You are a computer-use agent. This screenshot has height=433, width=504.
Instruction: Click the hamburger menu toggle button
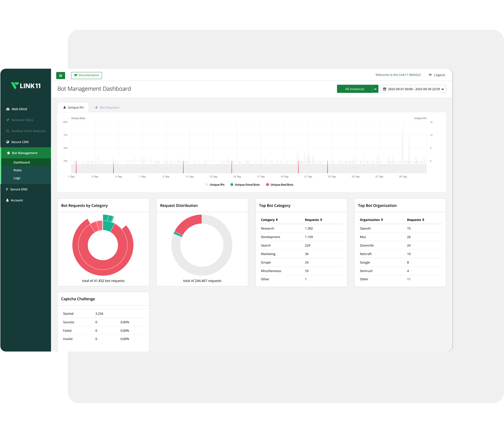click(60, 76)
